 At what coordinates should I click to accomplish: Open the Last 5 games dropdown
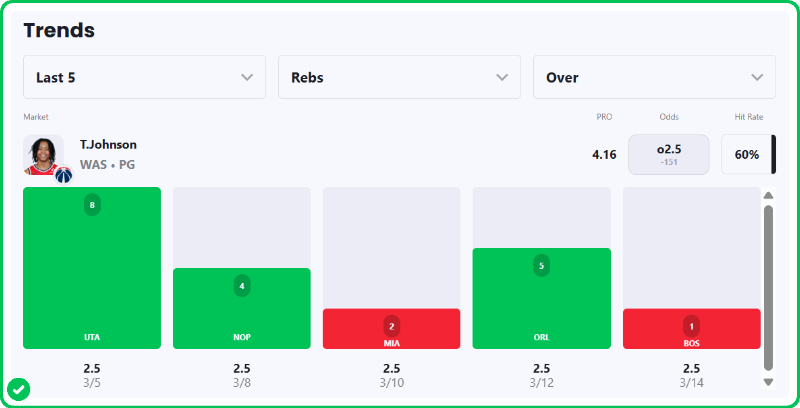(x=145, y=77)
